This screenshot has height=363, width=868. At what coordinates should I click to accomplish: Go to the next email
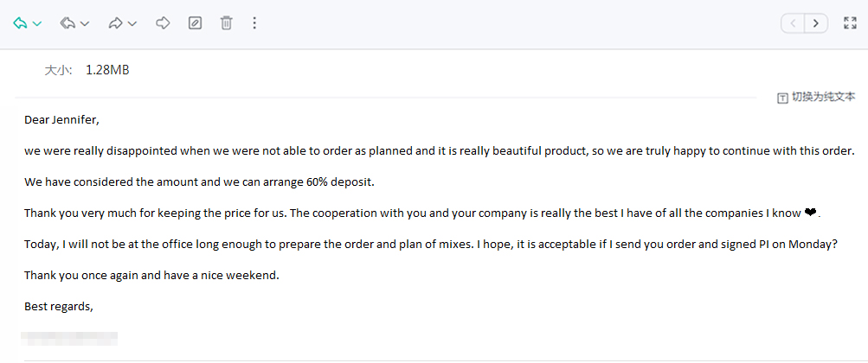[816, 23]
